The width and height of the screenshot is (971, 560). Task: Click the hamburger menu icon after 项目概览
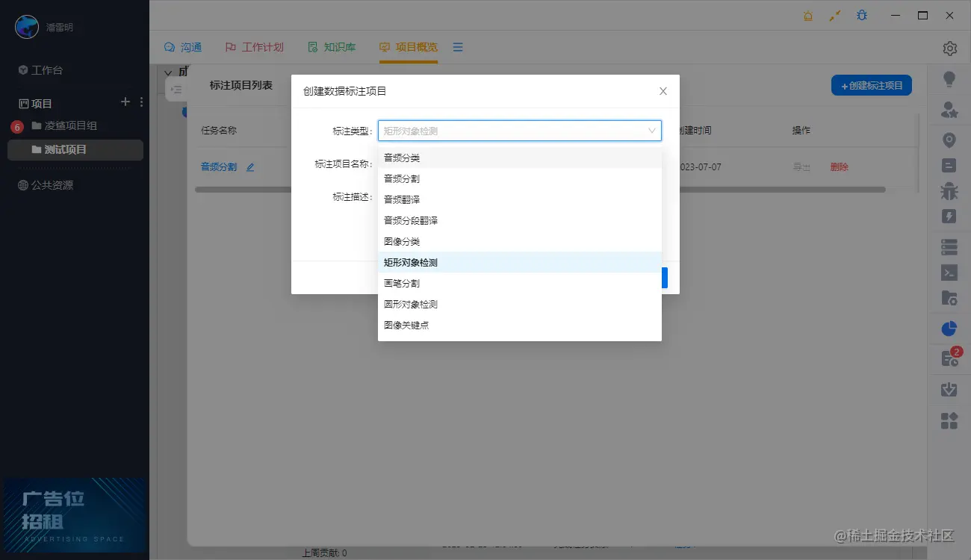pos(458,47)
